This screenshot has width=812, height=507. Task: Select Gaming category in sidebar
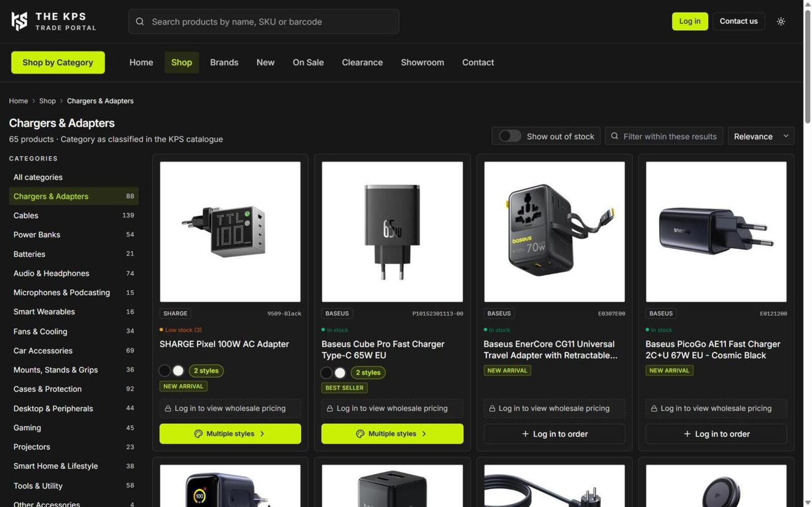[x=74, y=428]
